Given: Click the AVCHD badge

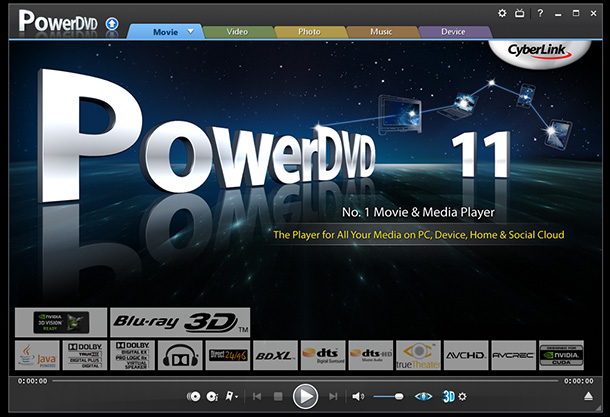Looking at the screenshot, I should tap(466, 356).
